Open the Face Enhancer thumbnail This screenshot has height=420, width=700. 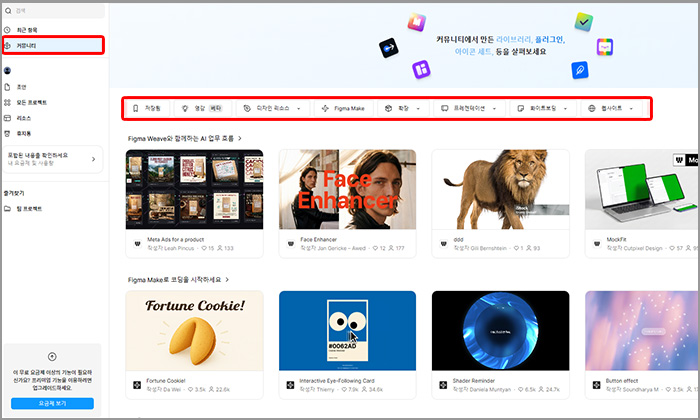pos(347,189)
